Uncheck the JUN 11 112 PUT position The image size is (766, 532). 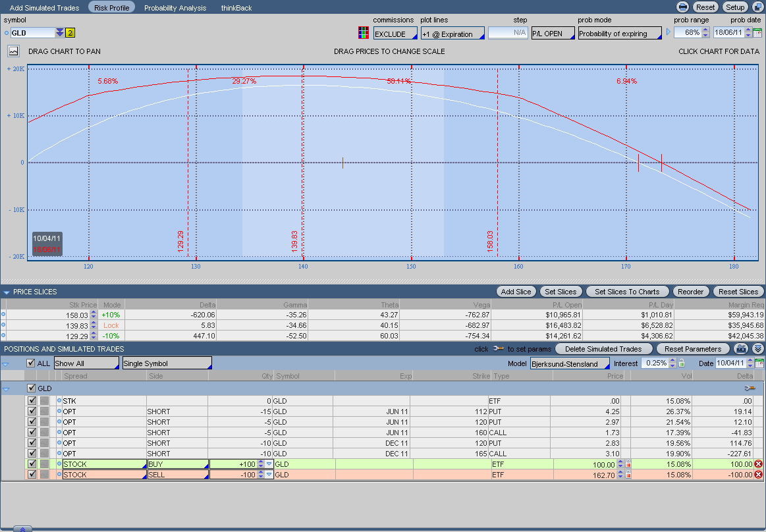tap(32, 412)
